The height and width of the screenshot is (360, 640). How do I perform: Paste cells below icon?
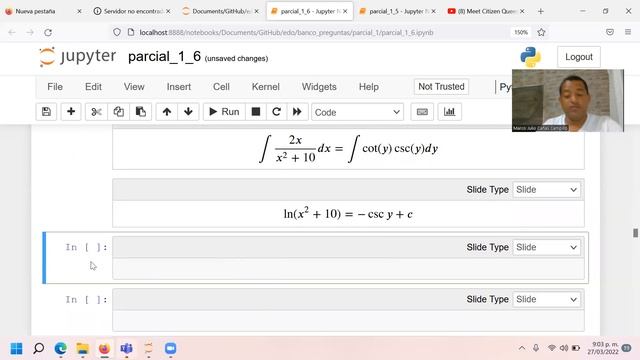pyautogui.click(x=141, y=112)
